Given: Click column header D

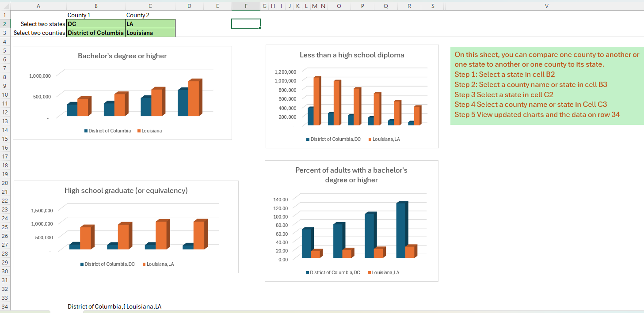Looking at the screenshot, I should click(189, 6).
